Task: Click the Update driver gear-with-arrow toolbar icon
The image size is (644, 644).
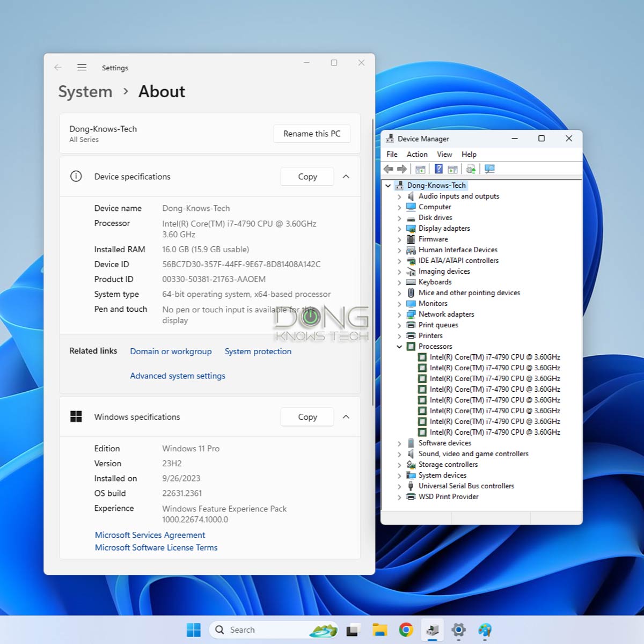Action: 471,169
